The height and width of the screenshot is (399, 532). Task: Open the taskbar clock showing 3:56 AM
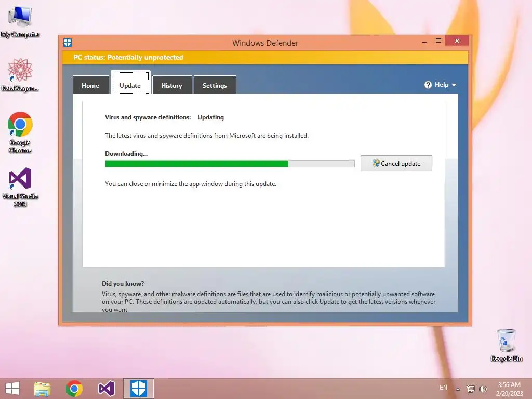click(509, 389)
